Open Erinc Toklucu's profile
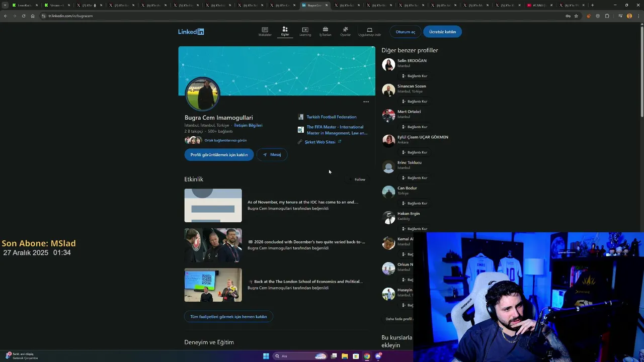The width and height of the screenshot is (644, 362). pos(410,162)
